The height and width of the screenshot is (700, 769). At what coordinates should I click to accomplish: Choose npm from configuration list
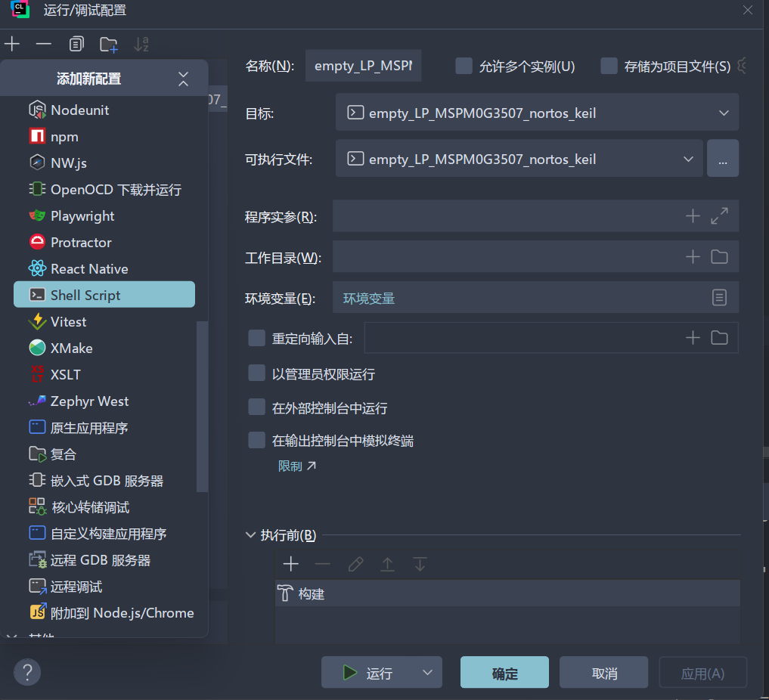104,136
